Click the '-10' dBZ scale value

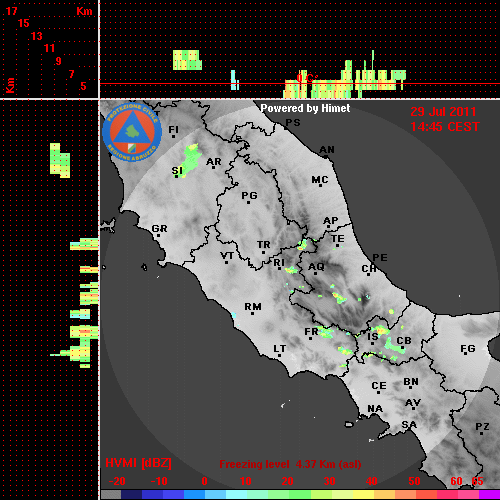pos(159,481)
